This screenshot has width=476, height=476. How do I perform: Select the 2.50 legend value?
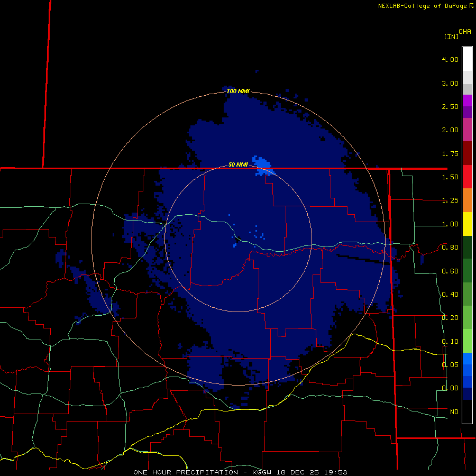pos(450,106)
